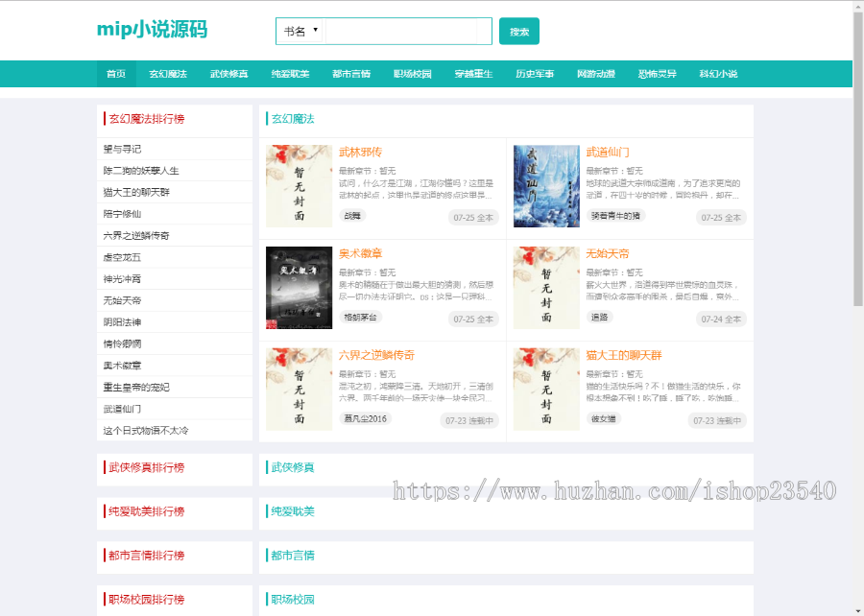Select the placeholder cover of 猫大王的聊天群 card
864x616 pixels.
point(546,390)
